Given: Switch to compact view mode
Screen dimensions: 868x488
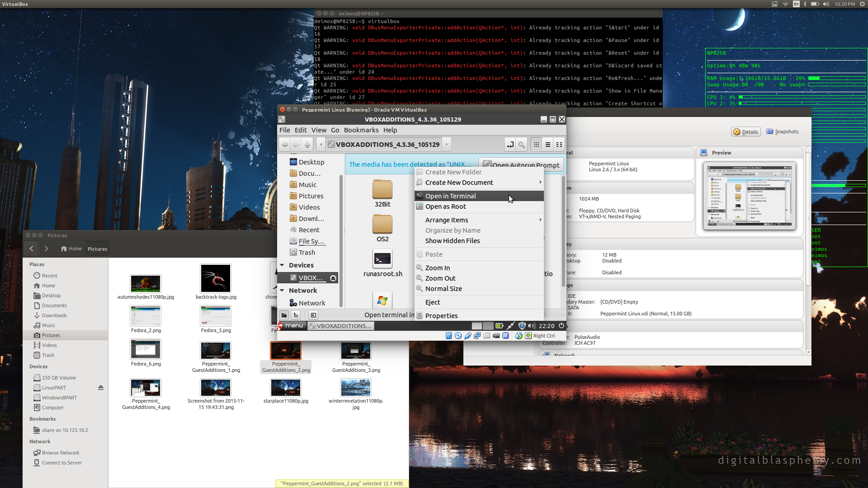Looking at the screenshot, I should point(559,145).
